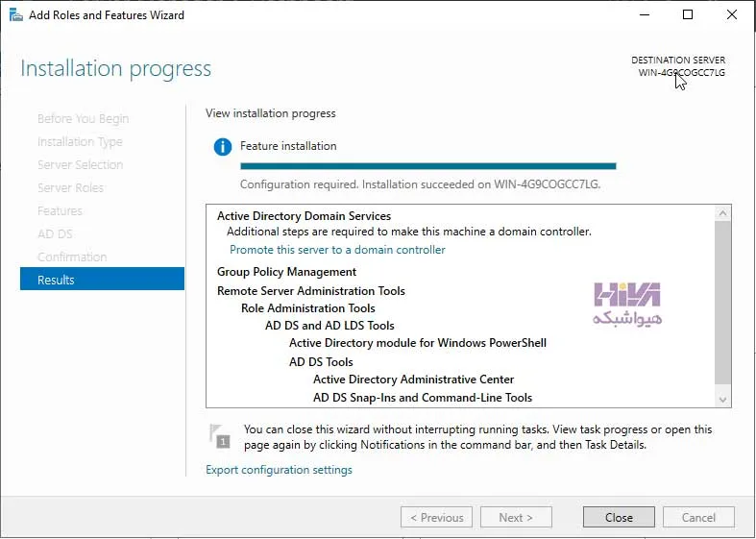Click Active Directory module for Windows PowerShell
This screenshot has width=756, height=539.
(x=418, y=343)
